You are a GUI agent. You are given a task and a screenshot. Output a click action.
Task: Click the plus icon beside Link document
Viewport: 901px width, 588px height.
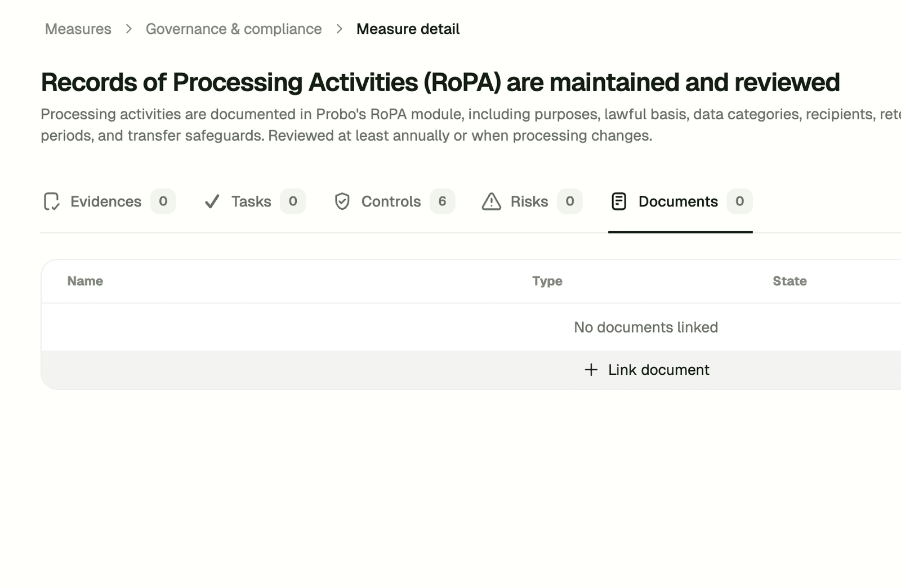pyautogui.click(x=591, y=370)
